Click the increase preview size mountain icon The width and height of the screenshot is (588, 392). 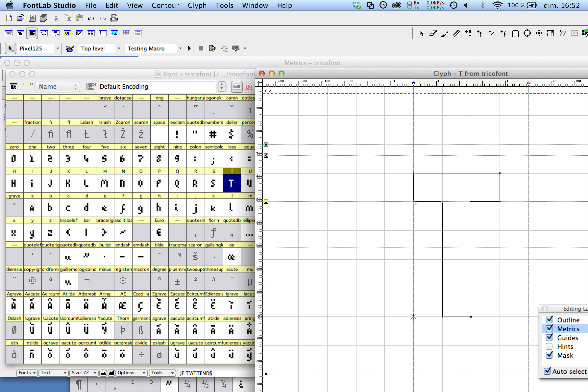click(x=111, y=373)
